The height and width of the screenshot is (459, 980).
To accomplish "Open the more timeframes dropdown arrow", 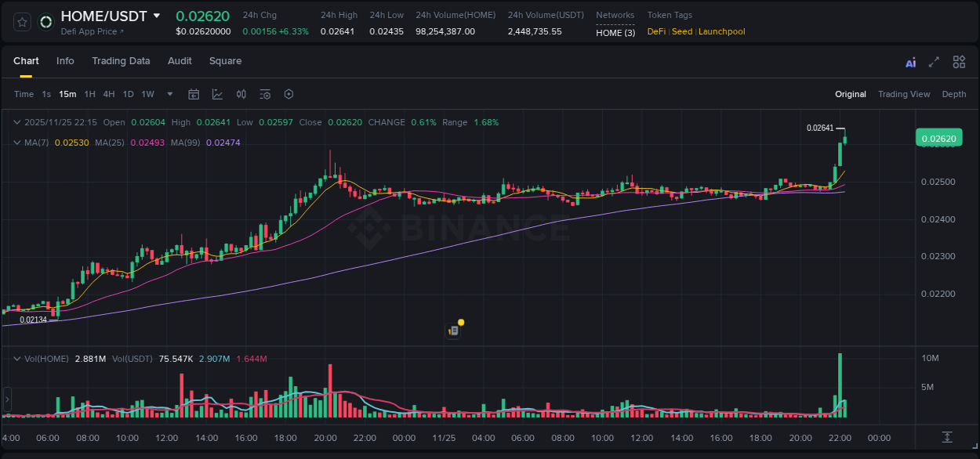I will 169,94.
